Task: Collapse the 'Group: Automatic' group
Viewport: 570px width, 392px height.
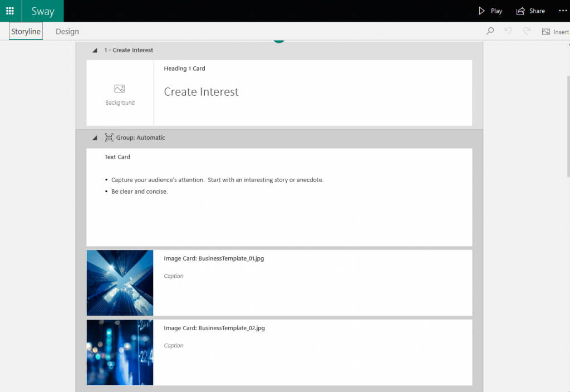Action: pos(95,138)
